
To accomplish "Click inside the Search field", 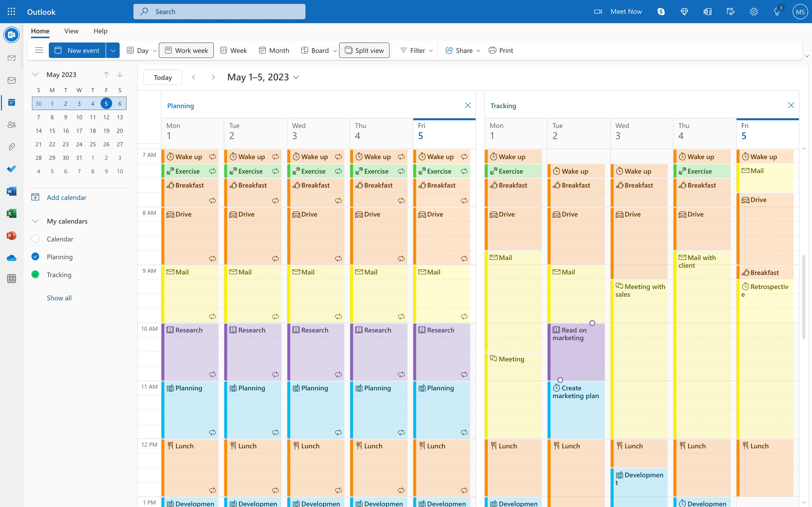I will pos(219,11).
